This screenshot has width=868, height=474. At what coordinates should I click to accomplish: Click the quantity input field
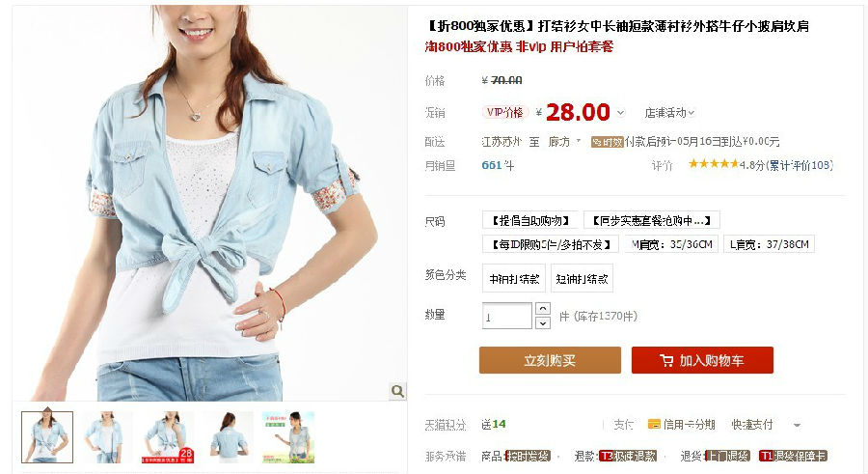point(506,316)
